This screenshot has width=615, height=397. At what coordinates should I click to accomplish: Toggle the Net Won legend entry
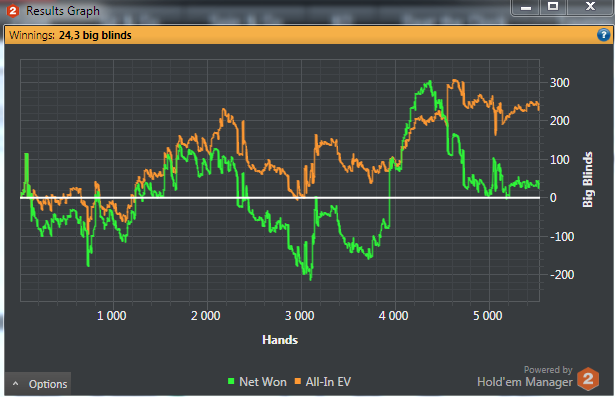point(257,381)
